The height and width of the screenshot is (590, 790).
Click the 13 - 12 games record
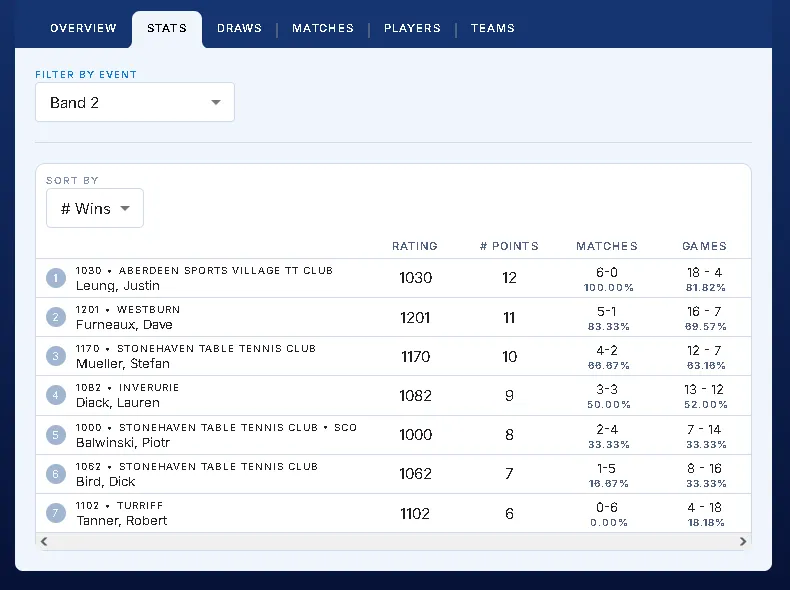pyautogui.click(x=704, y=389)
